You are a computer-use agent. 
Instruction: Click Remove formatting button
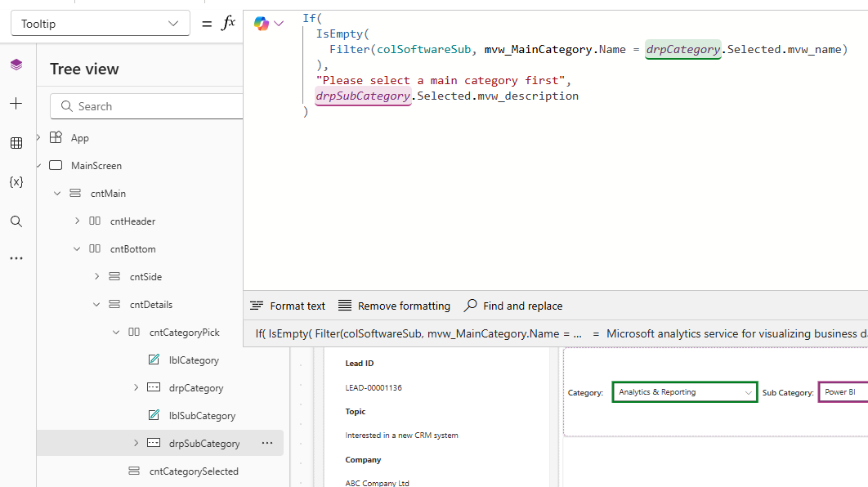point(394,306)
